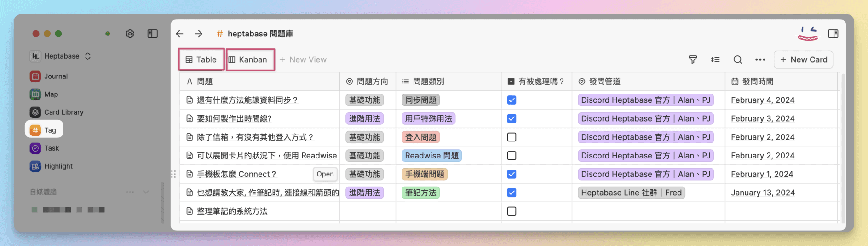868x246 pixels.
Task: Click 手機端問題 category tag
Action: (x=425, y=174)
